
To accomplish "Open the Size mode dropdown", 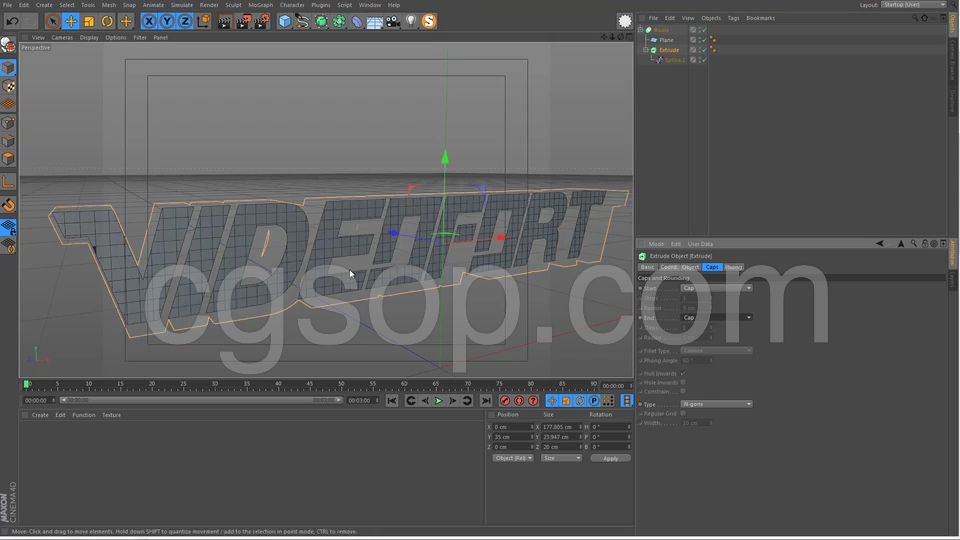I will click(x=561, y=458).
